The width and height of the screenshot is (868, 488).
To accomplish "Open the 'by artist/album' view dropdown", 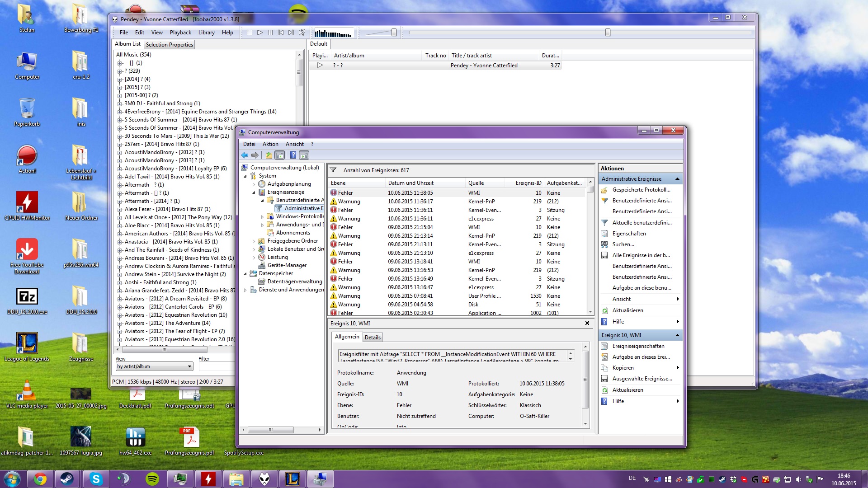I will pos(189,366).
